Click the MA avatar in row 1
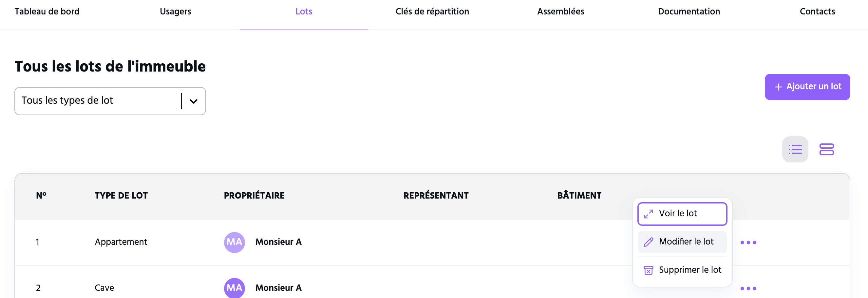The height and width of the screenshot is (298, 868). coord(234,242)
